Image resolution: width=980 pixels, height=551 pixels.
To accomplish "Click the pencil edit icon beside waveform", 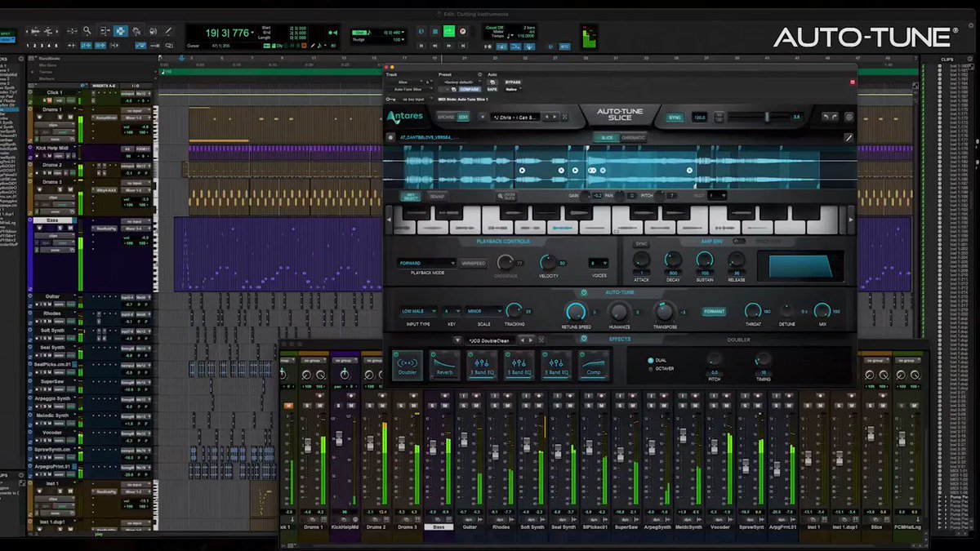I will pos(849,137).
